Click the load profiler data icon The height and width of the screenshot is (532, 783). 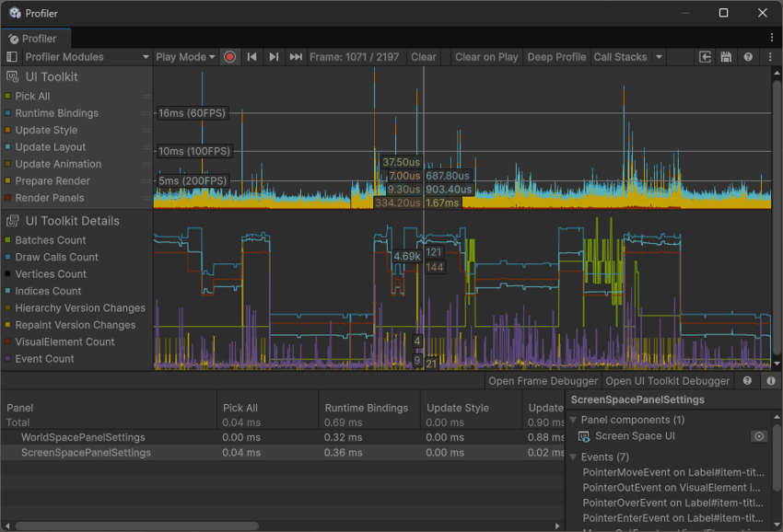705,57
